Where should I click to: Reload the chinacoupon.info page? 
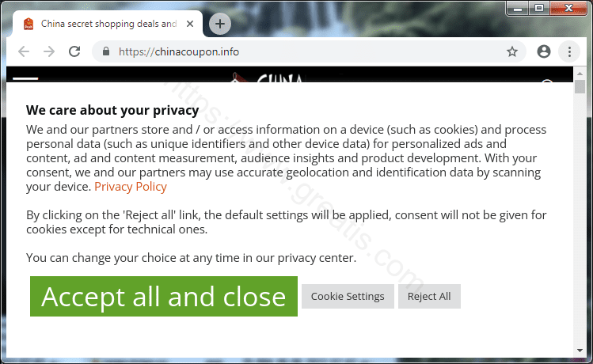(74, 51)
